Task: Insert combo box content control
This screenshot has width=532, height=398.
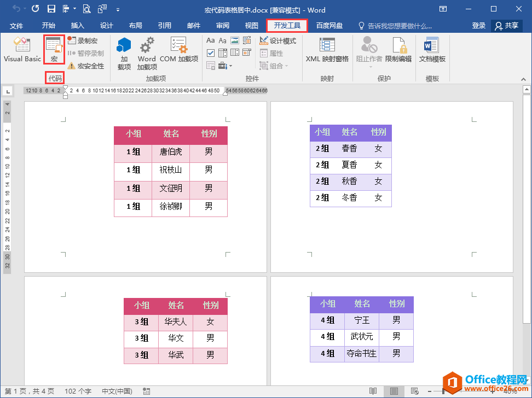Action: point(223,53)
